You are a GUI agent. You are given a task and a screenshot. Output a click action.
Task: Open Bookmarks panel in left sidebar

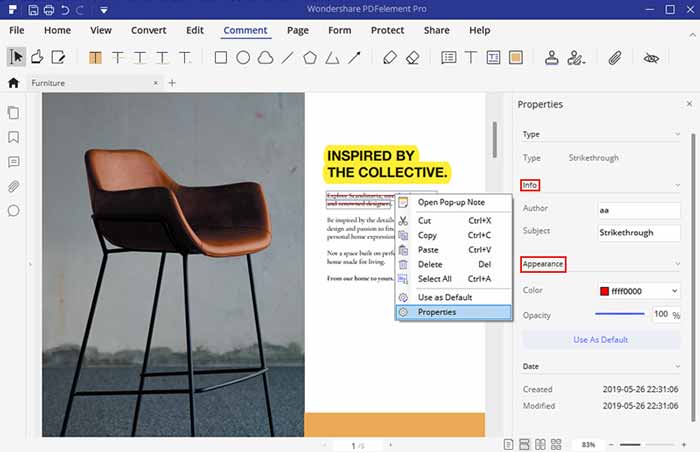[x=13, y=137]
